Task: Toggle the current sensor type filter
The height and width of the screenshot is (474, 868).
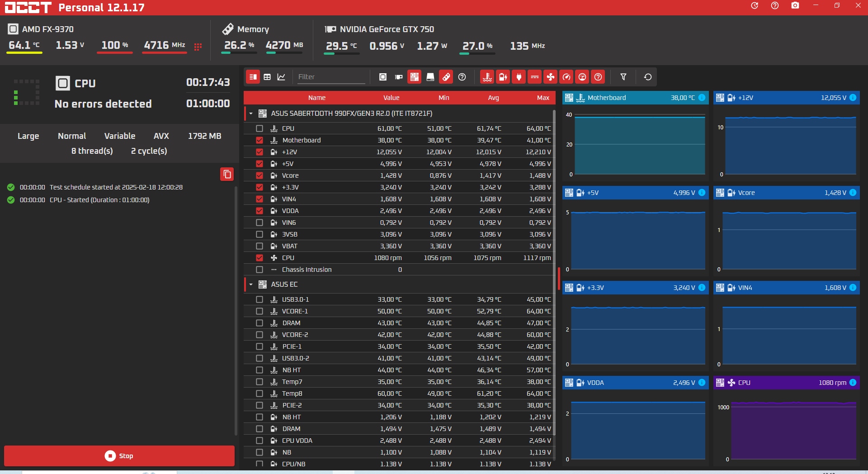Action: coord(535,77)
